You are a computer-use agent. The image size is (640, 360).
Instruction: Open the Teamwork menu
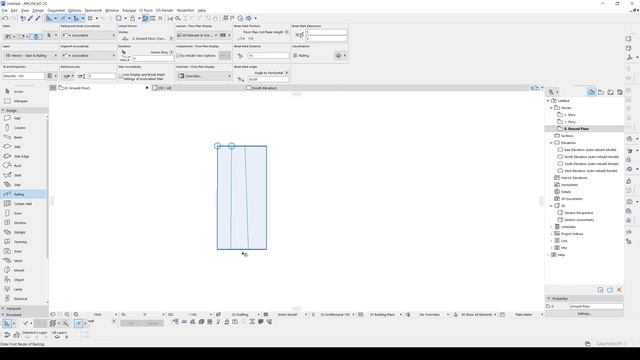(x=93, y=10)
